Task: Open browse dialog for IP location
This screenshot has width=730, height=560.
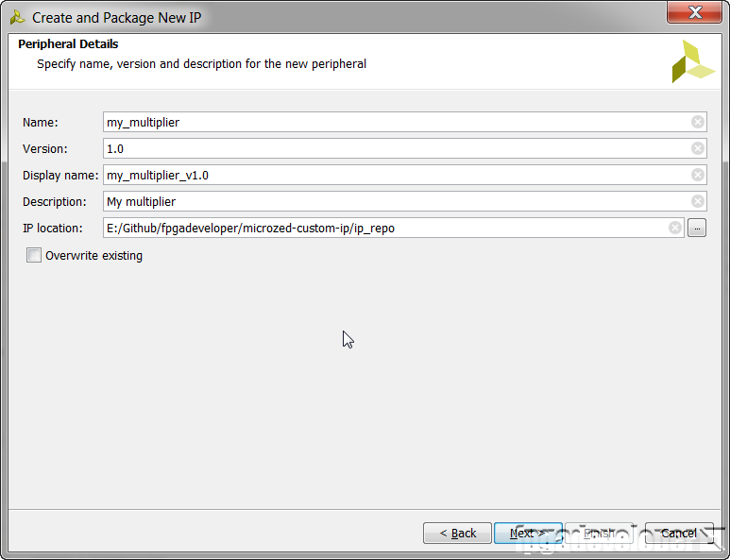Action: (x=697, y=229)
